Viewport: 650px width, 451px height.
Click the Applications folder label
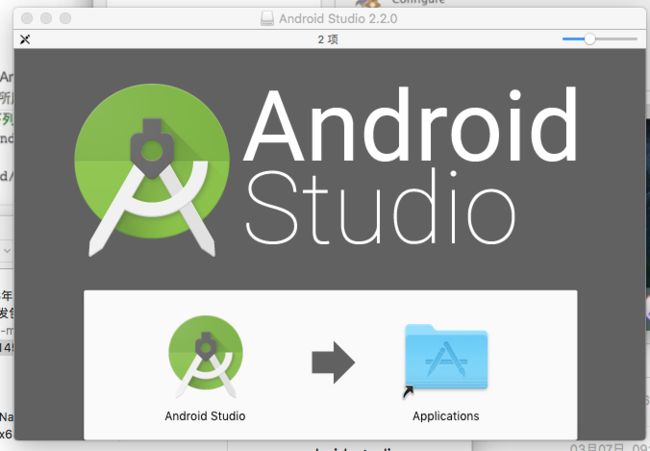(x=446, y=416)
